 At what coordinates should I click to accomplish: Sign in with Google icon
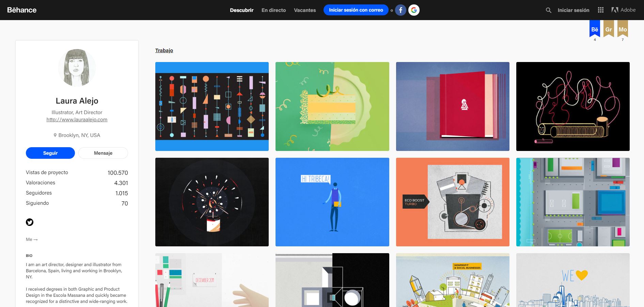414,10
